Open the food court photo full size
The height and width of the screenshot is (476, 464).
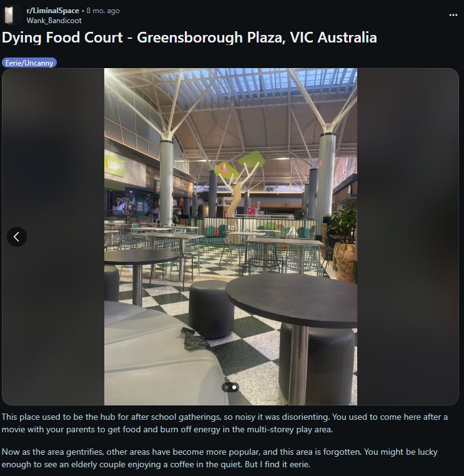230,237
